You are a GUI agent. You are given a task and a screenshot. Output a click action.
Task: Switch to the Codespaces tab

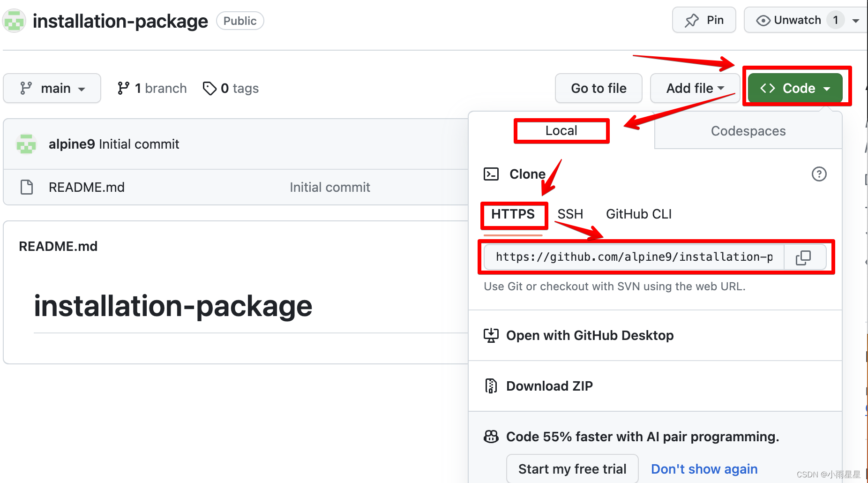748,131
